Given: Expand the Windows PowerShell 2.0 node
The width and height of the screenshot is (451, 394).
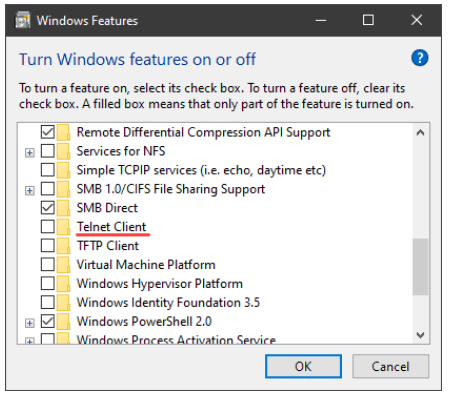Looking at the screenshot, I should [x=30, y=323].
